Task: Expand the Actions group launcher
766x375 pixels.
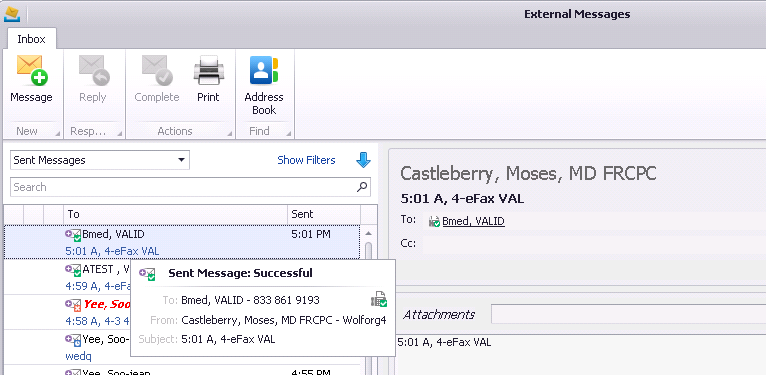Action: click(230, 133)
